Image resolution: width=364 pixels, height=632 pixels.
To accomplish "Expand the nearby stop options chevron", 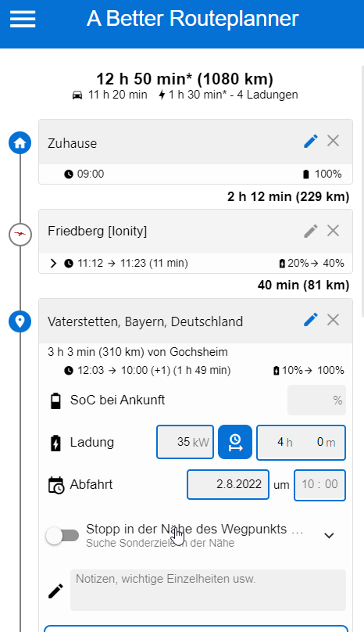I will coord(330,536).
